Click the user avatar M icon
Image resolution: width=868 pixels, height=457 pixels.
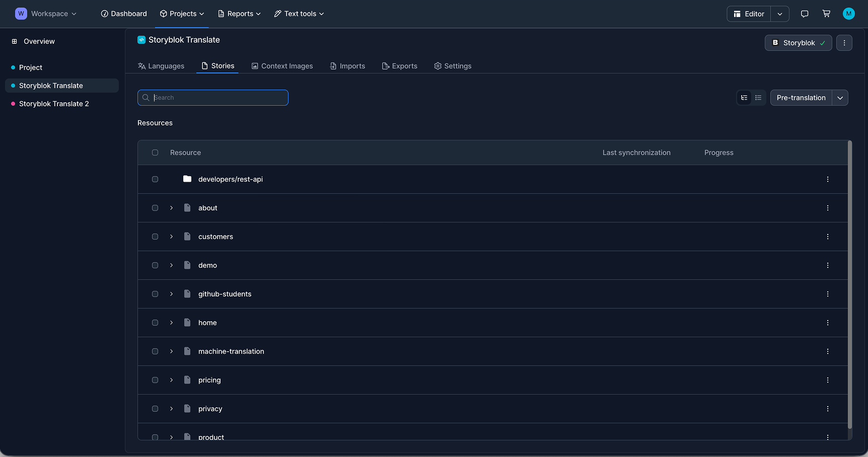tap(848, 14)
